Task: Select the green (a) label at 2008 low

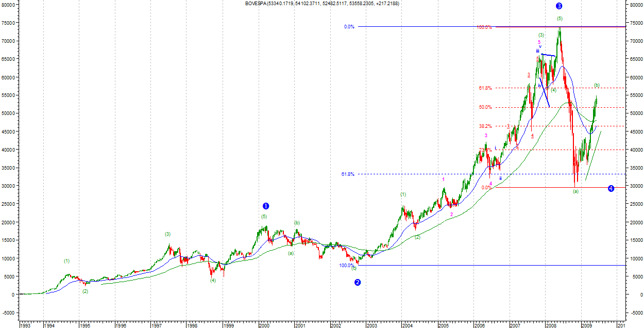Action: (576, 191)
